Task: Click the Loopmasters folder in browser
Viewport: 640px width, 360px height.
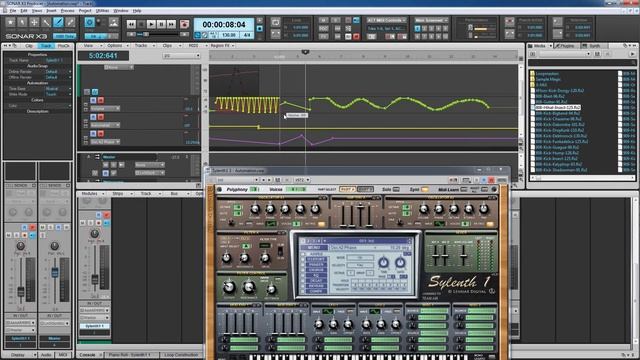Action: click(547, 74)
